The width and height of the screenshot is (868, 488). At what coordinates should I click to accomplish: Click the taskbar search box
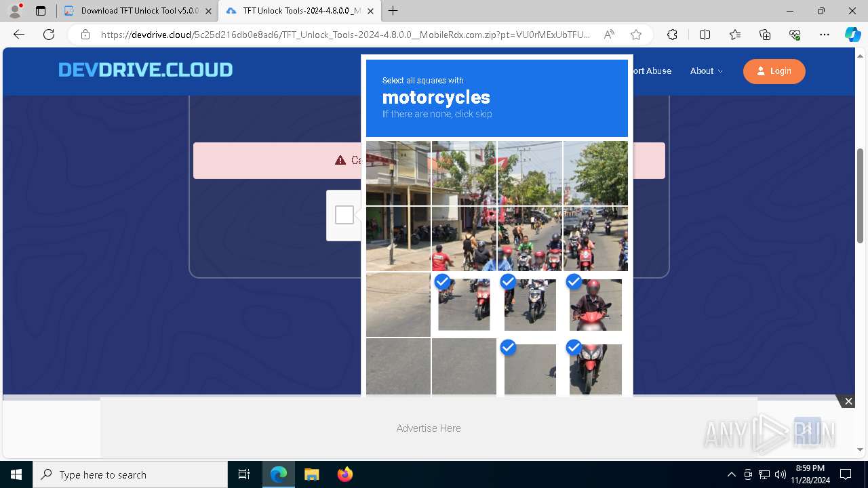130,474
